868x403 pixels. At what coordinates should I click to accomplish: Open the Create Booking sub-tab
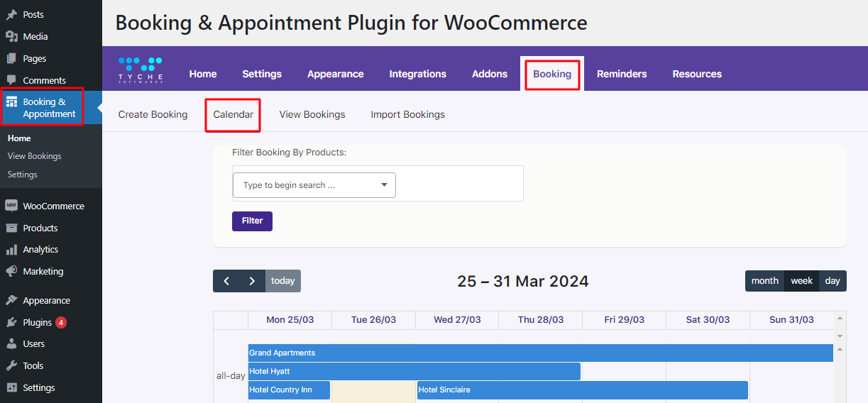point(153,114)
